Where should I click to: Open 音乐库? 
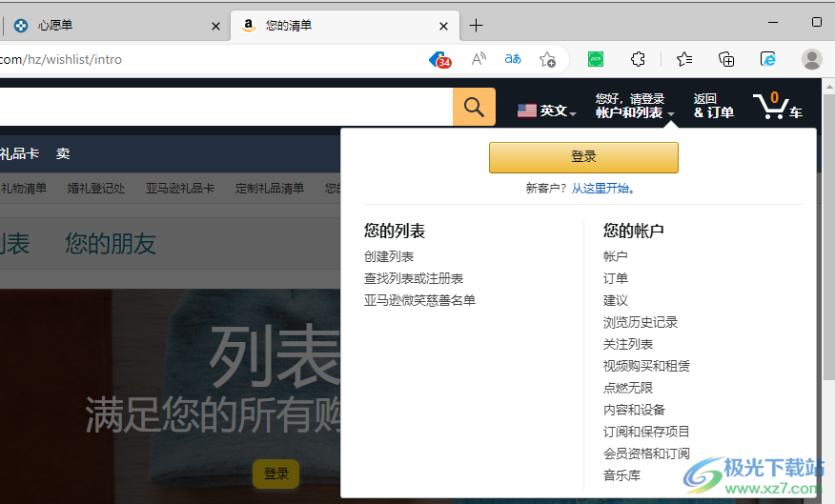(x=621, y=474)
